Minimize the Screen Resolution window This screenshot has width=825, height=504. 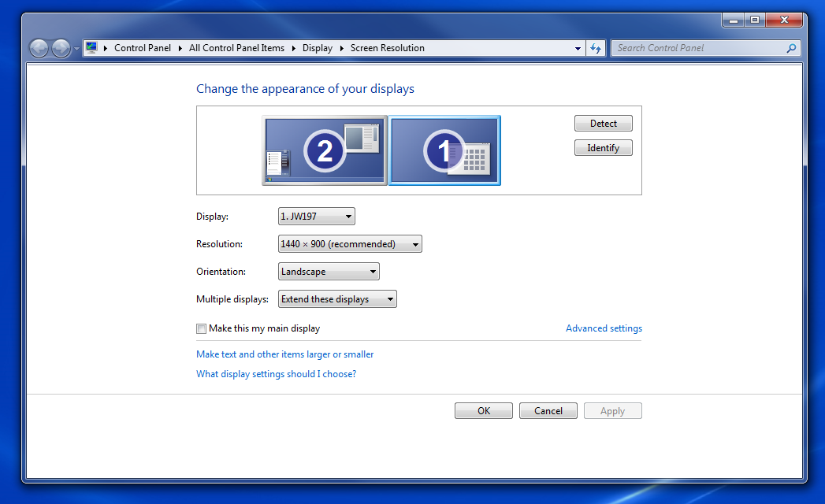[734, 20]
